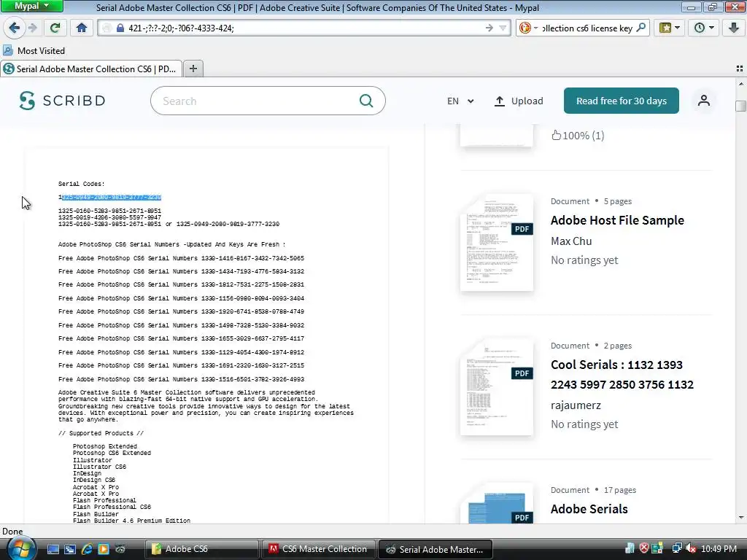This screenshot has width=747, height=560.
Task: Click the Go arrow in address bar
Action: click(489, 28)
